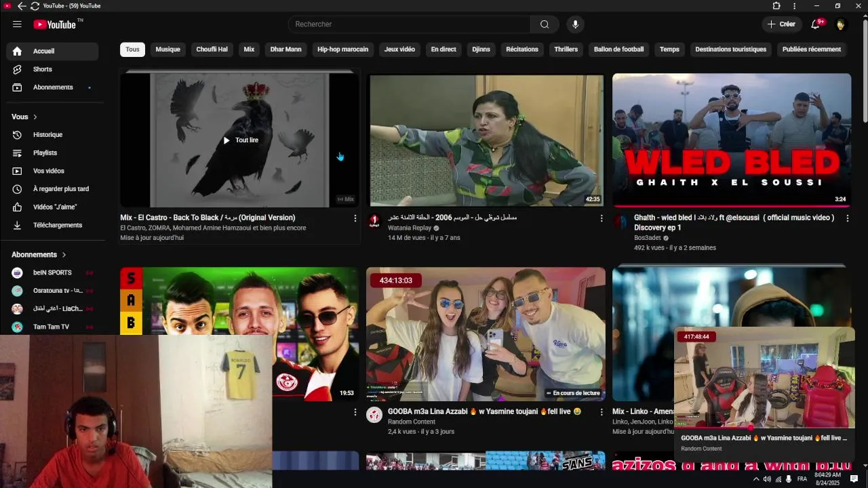Open Vos vidéos in sidebar
The image size is (868, 488).
point(52,171)
